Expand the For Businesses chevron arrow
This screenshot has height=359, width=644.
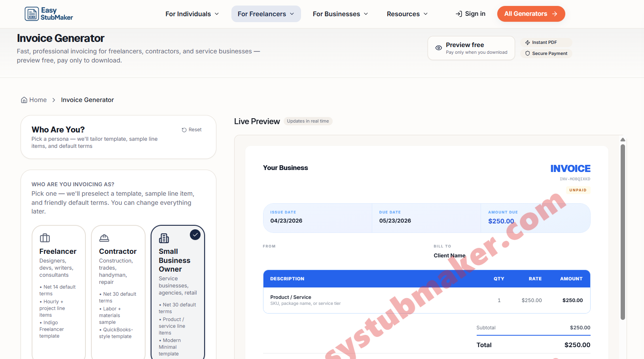[366, 14]
